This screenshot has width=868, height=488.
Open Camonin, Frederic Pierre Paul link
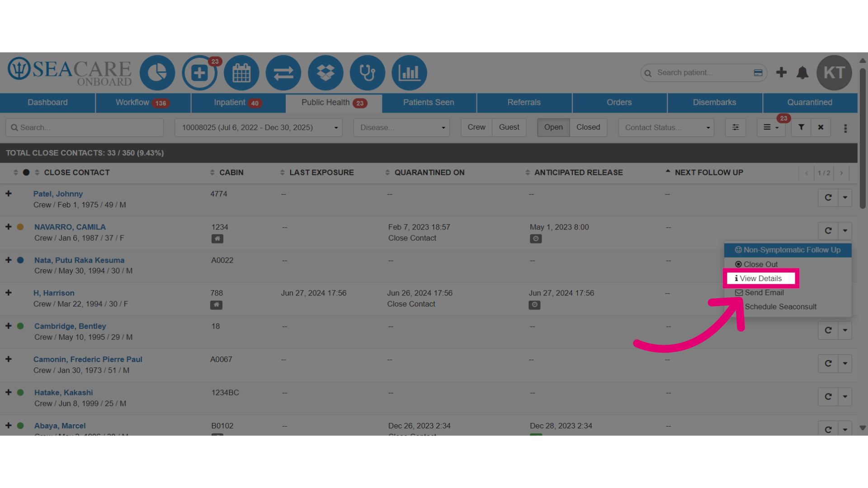pyautogui.click(x=88, y=359)
